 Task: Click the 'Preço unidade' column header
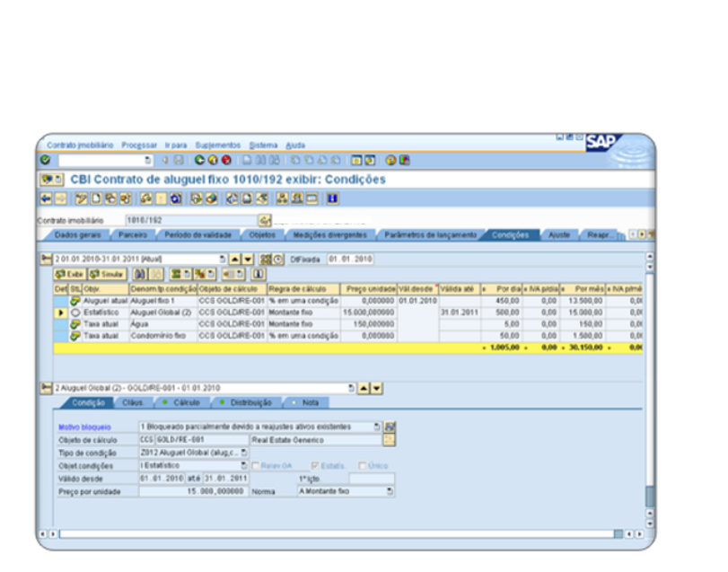[369, 289]
